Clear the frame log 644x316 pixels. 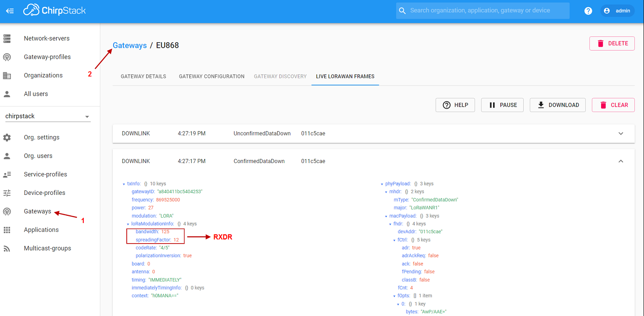(613, 105)
